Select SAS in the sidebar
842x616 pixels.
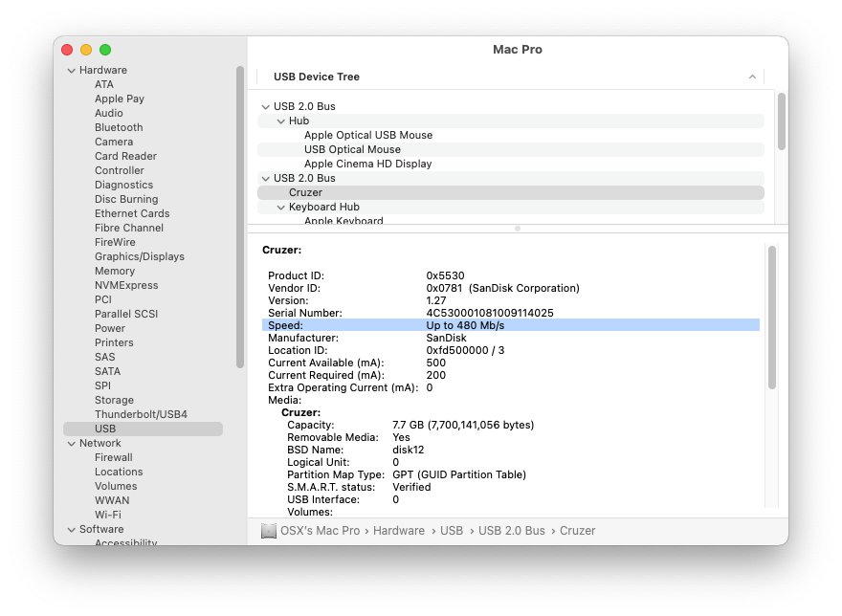click(x=104, y=357)
